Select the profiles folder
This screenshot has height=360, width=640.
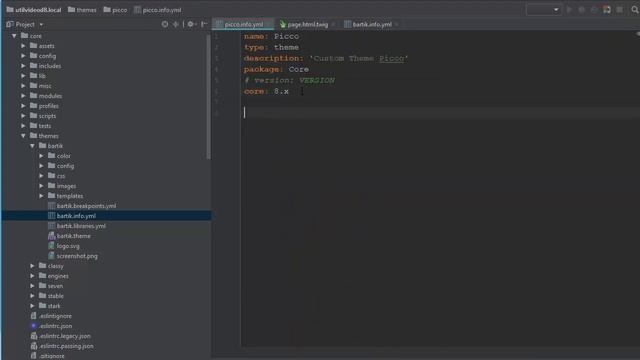[44, 106]
